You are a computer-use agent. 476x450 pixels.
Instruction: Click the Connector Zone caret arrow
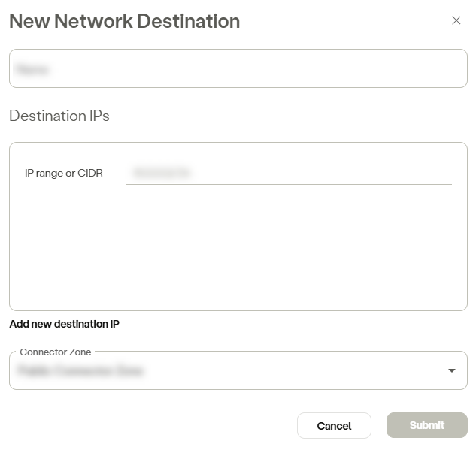[452, 370]
